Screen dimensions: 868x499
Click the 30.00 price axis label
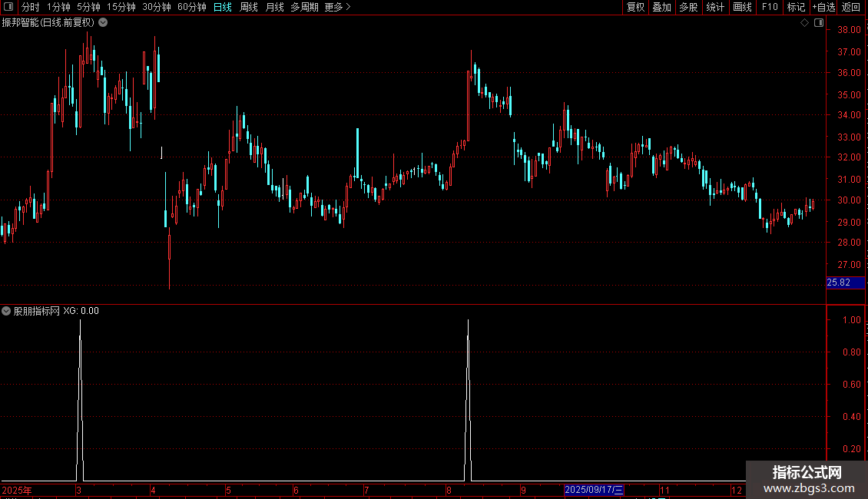point(849,200)
